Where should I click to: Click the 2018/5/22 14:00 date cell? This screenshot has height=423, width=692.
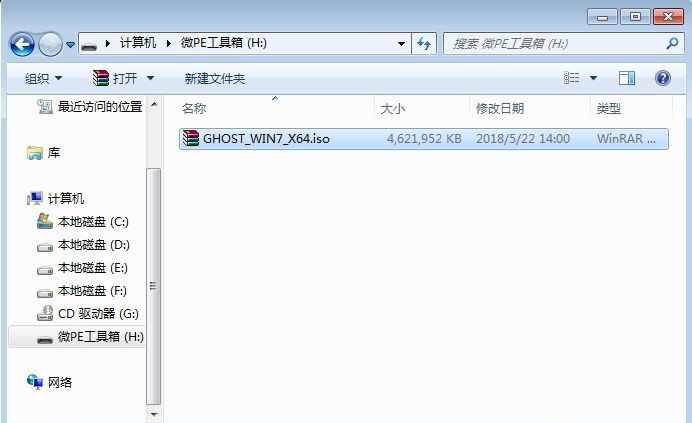523,139
